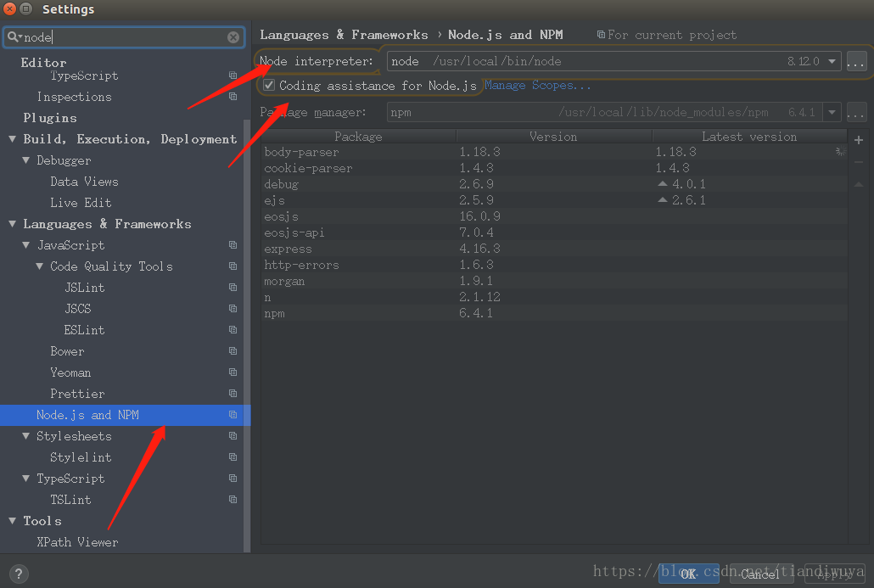Click project-level icon beside ESLint
Image resolution: width=874 pixels, height=588 pixels.
coord(233,329)
